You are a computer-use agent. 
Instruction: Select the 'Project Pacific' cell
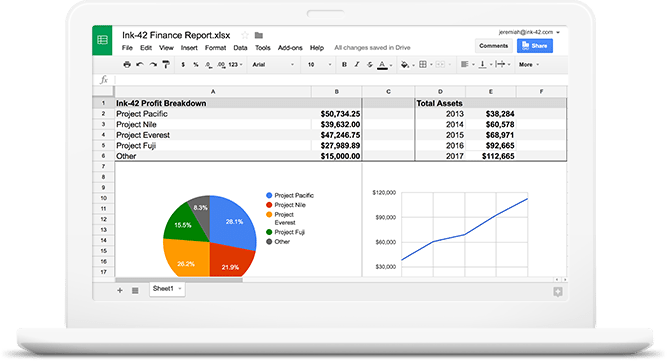[x=213, y=114]
